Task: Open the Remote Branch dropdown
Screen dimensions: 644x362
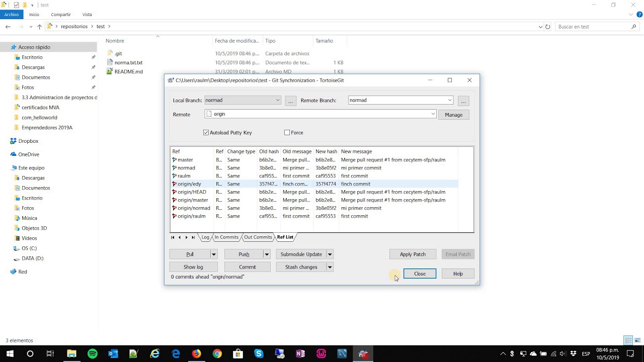Action: (450, 100)
